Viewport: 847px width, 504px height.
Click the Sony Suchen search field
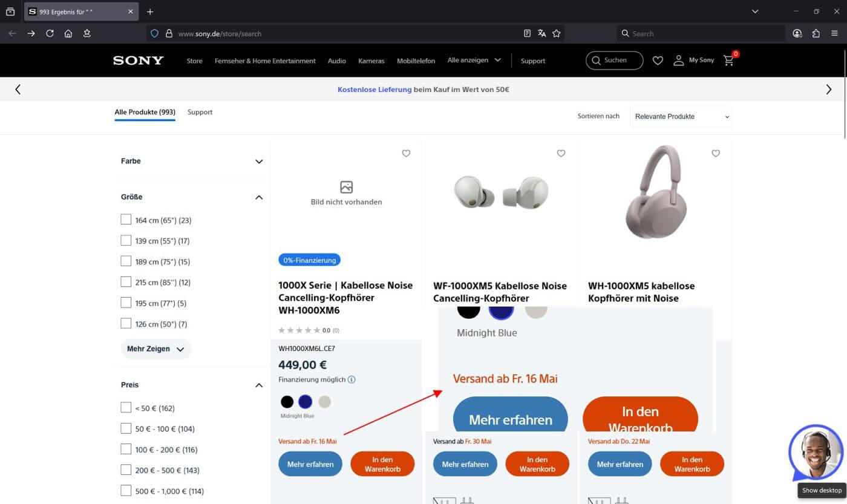(x=614, y=61)
